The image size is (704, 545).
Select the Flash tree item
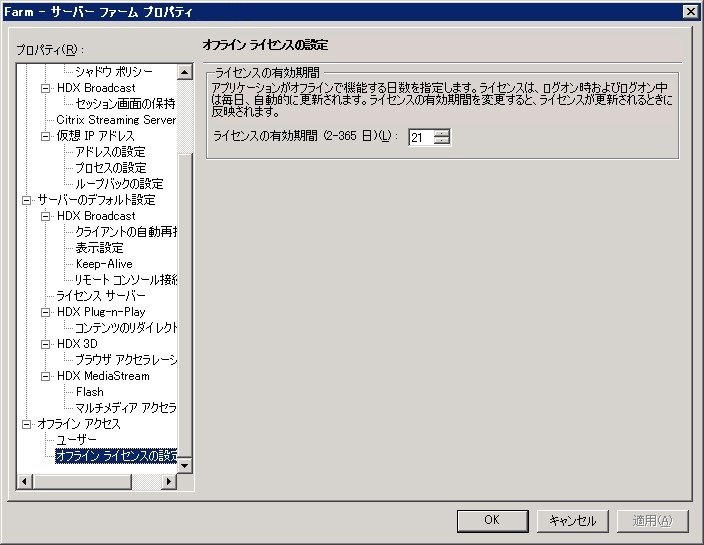[x=89, y=392]
